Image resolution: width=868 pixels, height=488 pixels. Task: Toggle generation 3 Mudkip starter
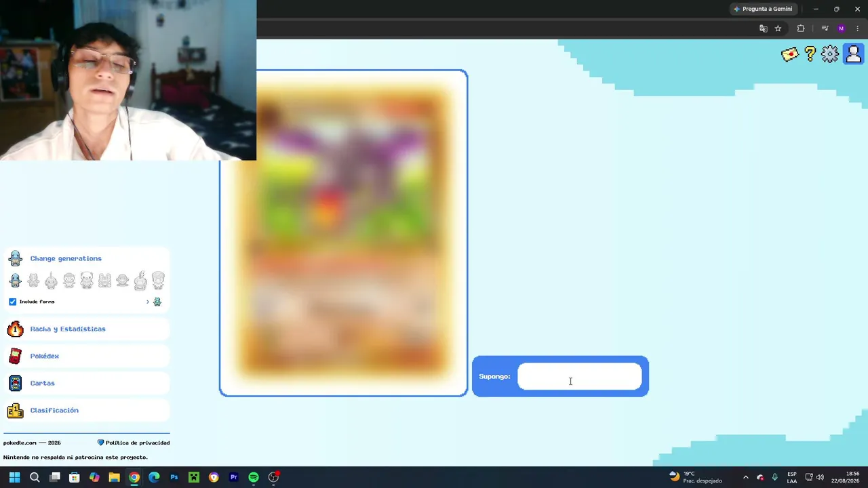pos(51,280)
